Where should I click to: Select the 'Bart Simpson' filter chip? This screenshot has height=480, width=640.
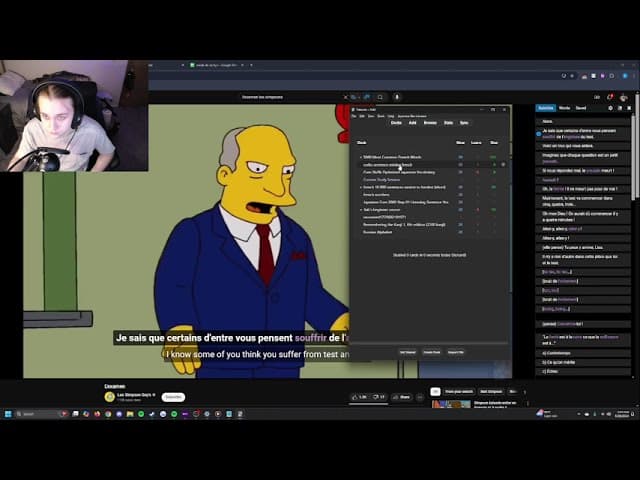click(491, 391)
